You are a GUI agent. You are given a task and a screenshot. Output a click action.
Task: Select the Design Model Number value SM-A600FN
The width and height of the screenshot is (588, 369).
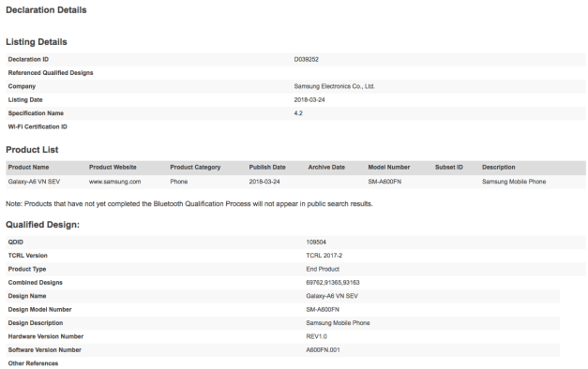(323, 310)
